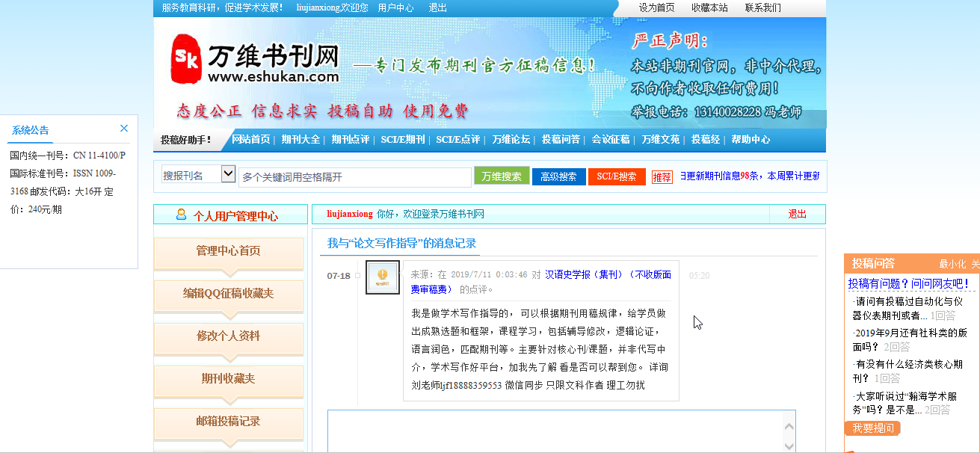Go to 期刊大全 in the navigation bar
This screenshot has width=980, height=453.
click(301, 140)
